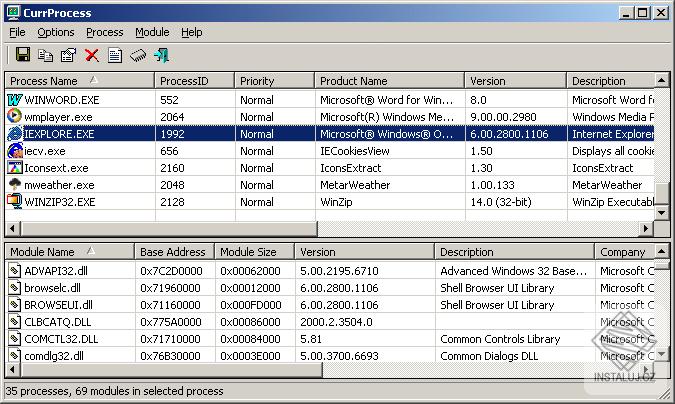This screenshot has width=675, height=404.
Task: Select the wmplayer.exe process row
Action: 330,117
